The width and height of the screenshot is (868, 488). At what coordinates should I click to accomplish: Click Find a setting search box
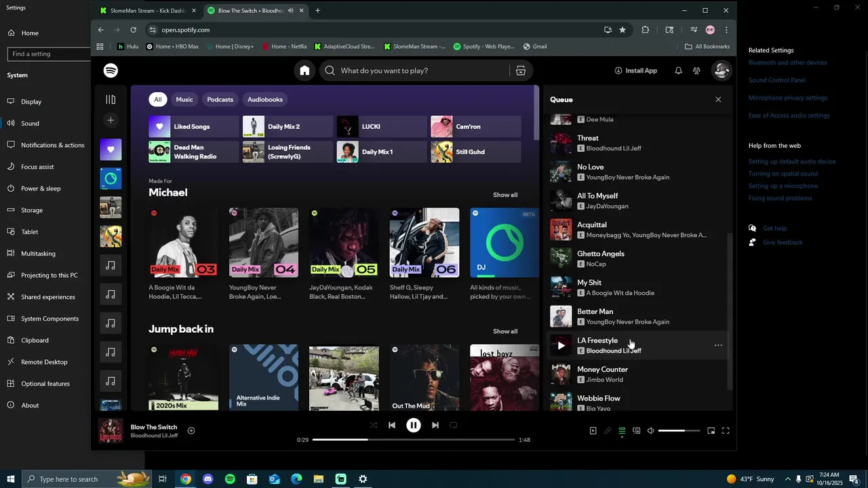pyautogui.click(x=49, y=54)
